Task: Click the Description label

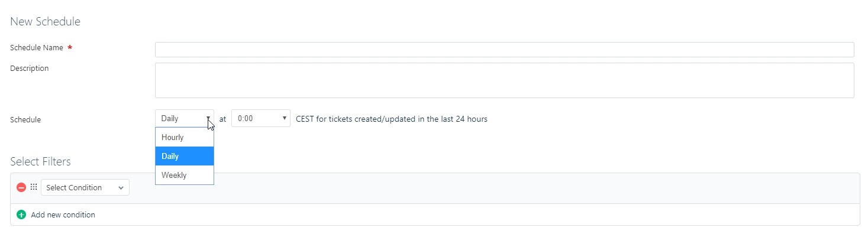Action: [x=30, y=69]
